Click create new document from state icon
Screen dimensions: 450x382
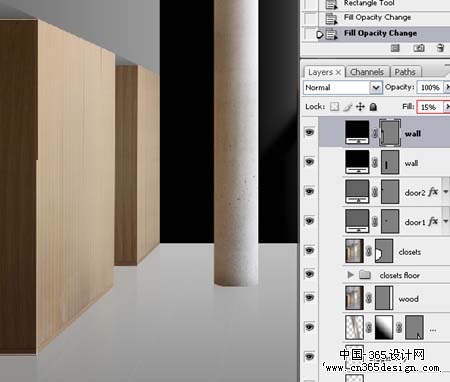point(395,48)
